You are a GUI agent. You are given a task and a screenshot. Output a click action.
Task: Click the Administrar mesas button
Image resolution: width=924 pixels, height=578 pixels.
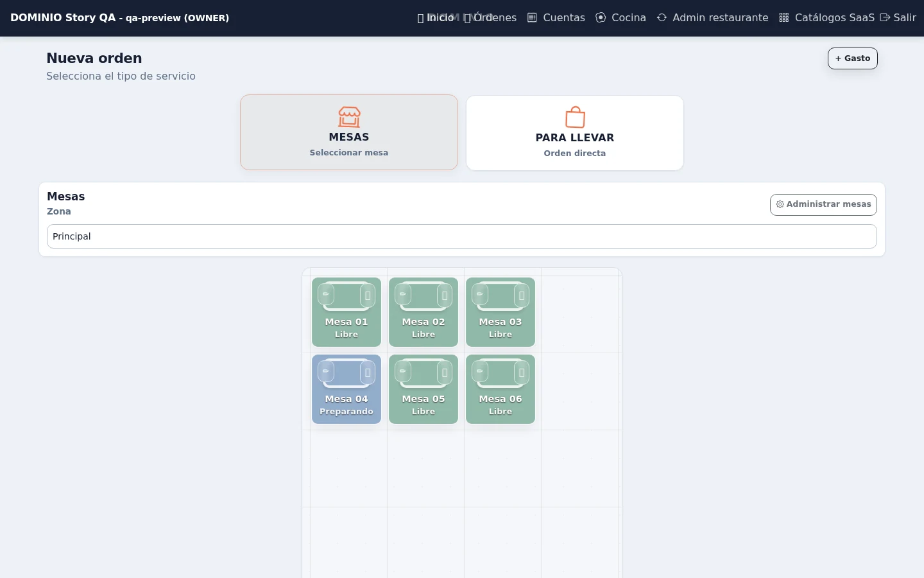823,204
